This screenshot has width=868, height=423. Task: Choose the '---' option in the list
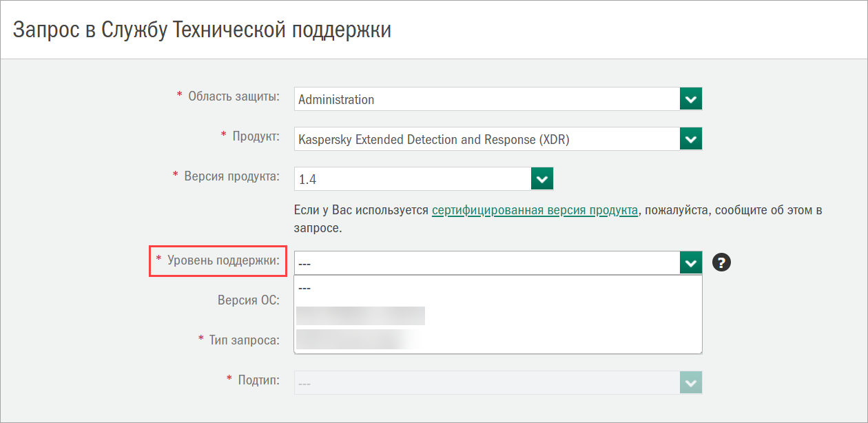(x=498, y=288)
